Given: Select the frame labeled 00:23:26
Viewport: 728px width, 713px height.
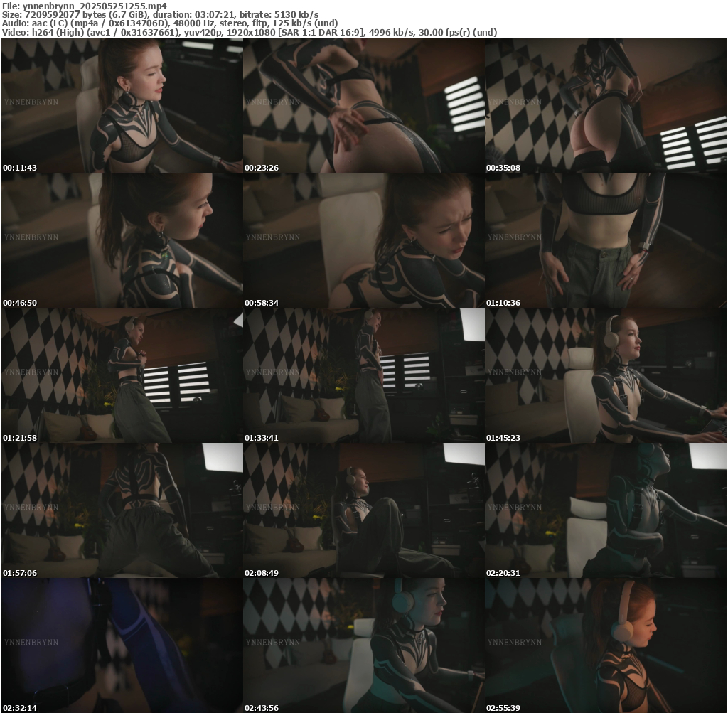Looking at the screenshot, I should click(x=363, y=105).
